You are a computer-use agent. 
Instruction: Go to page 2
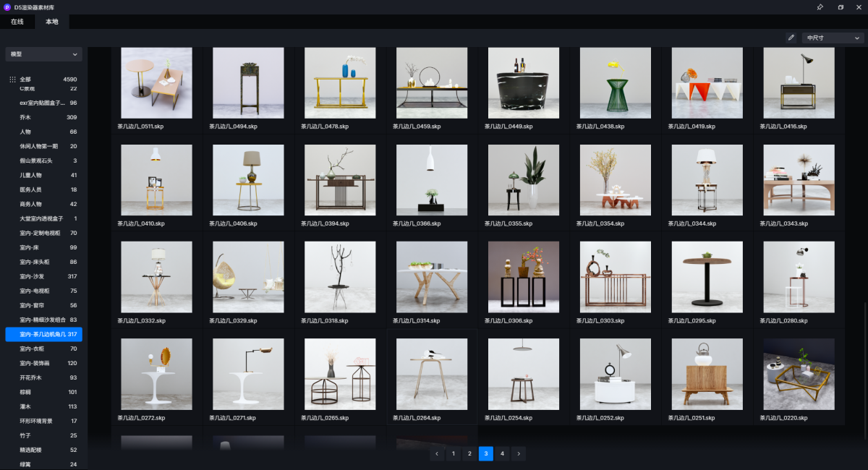click(469, 454)
